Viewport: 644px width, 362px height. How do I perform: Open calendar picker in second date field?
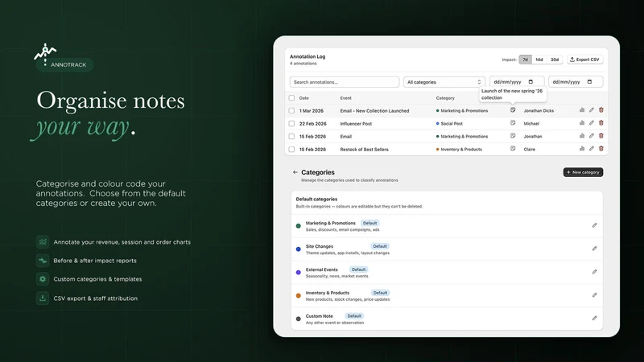tap(589, 82)
